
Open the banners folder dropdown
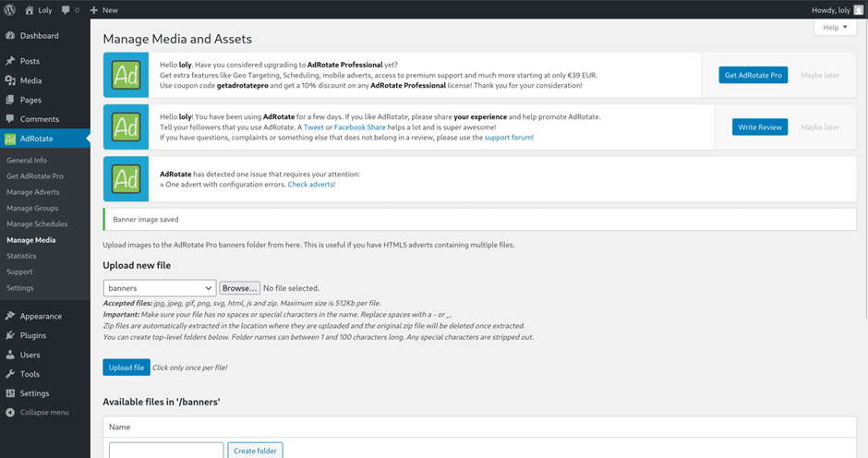coord(160,288)
